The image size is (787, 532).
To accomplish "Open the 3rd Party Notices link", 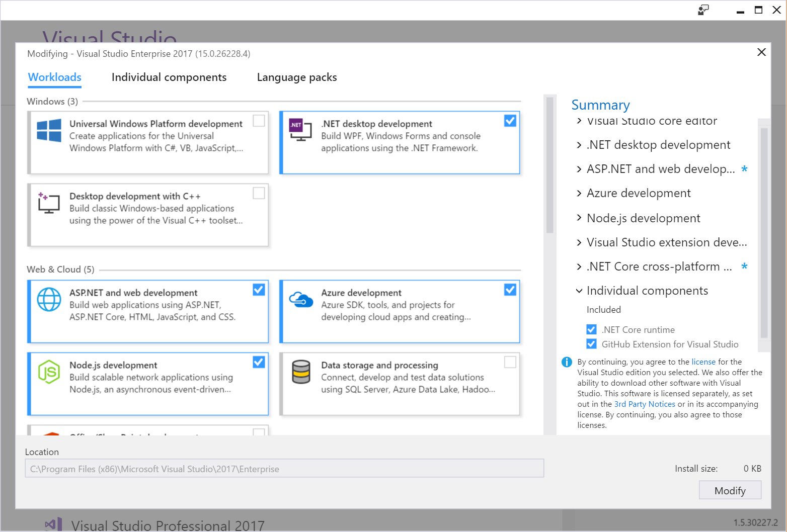I will pyautogui.click(x=644, y=404).
